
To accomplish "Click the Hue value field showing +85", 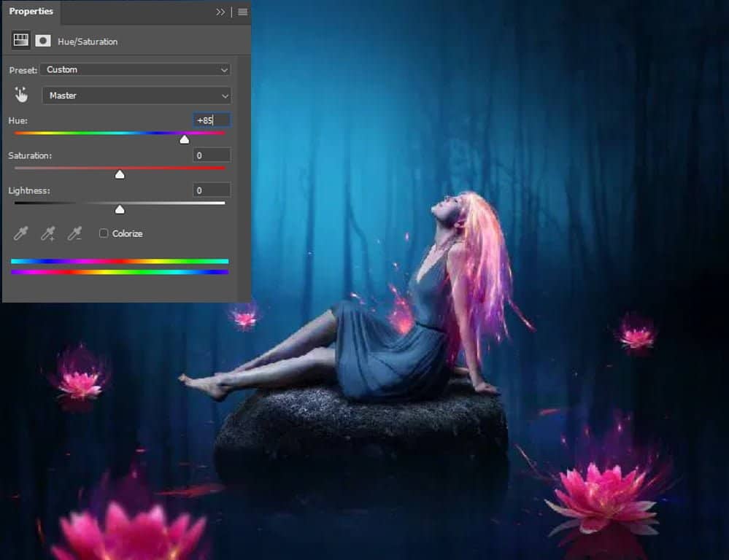I will (x=211, y=120).
